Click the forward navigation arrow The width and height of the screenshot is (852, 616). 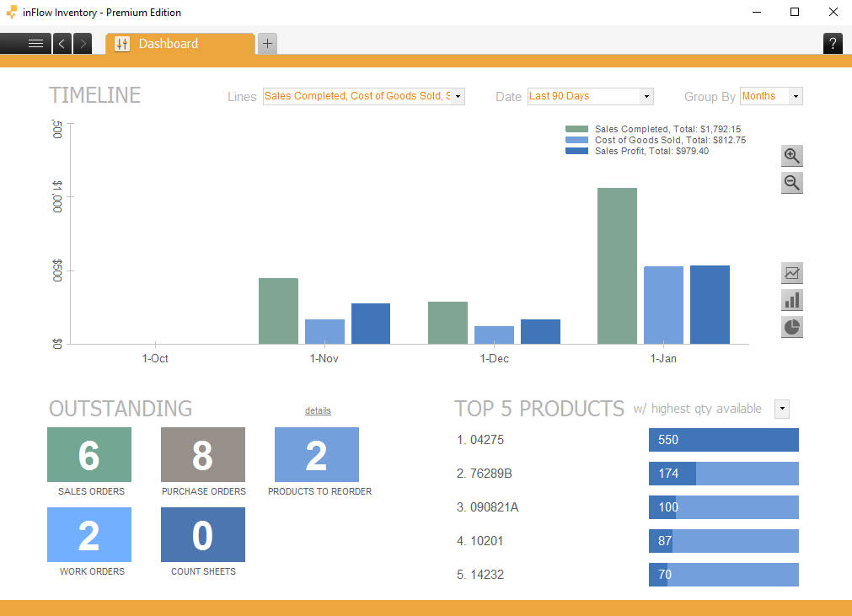82,43
